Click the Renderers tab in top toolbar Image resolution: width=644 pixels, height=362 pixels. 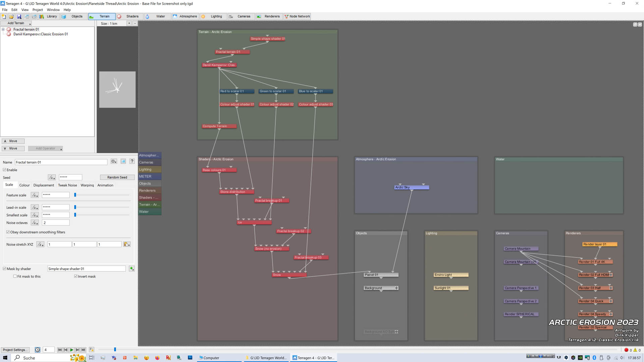click(272, 16)
